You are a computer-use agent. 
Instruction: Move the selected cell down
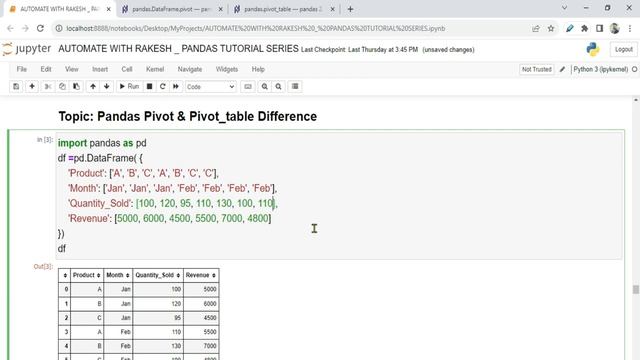pos(107,87)
